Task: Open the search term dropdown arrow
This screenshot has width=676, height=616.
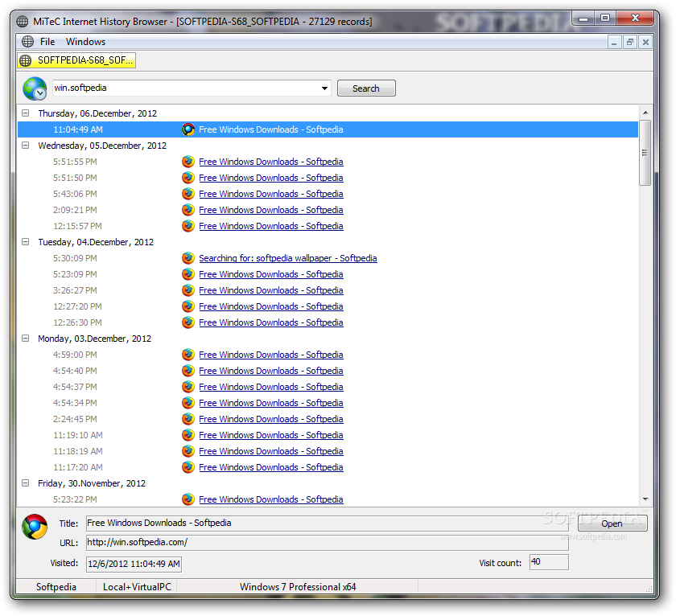Action: (324, 88)
